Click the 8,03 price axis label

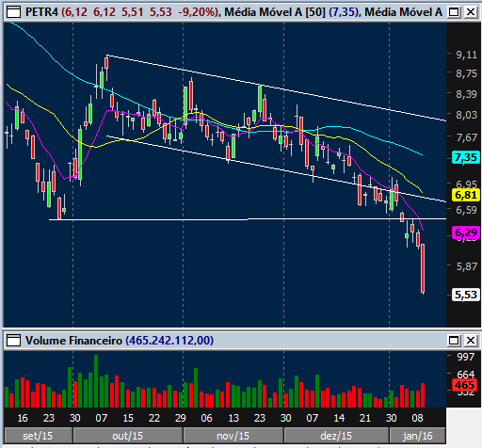pyautogui.click(x=466, y=115)
